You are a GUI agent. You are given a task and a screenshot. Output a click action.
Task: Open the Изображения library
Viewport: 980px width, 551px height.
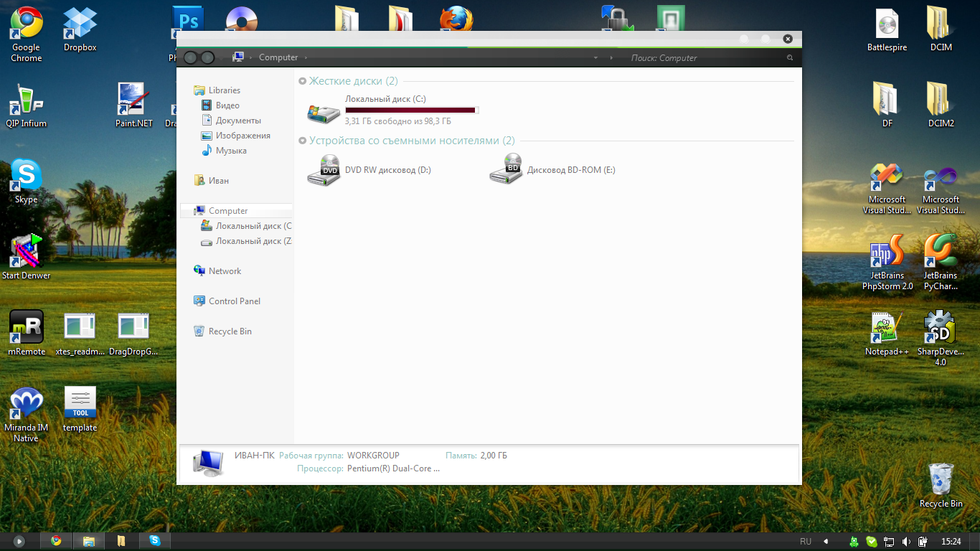point(235,136)
